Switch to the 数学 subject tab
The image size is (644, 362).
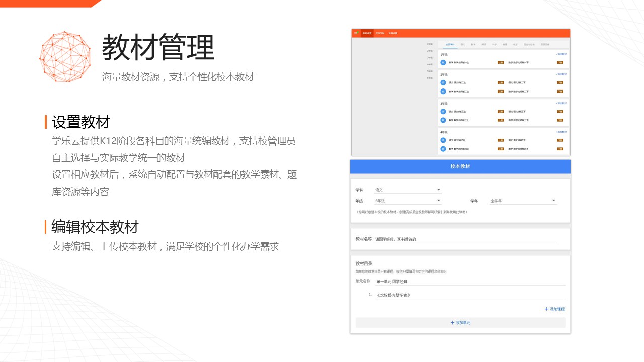point(473,44)
